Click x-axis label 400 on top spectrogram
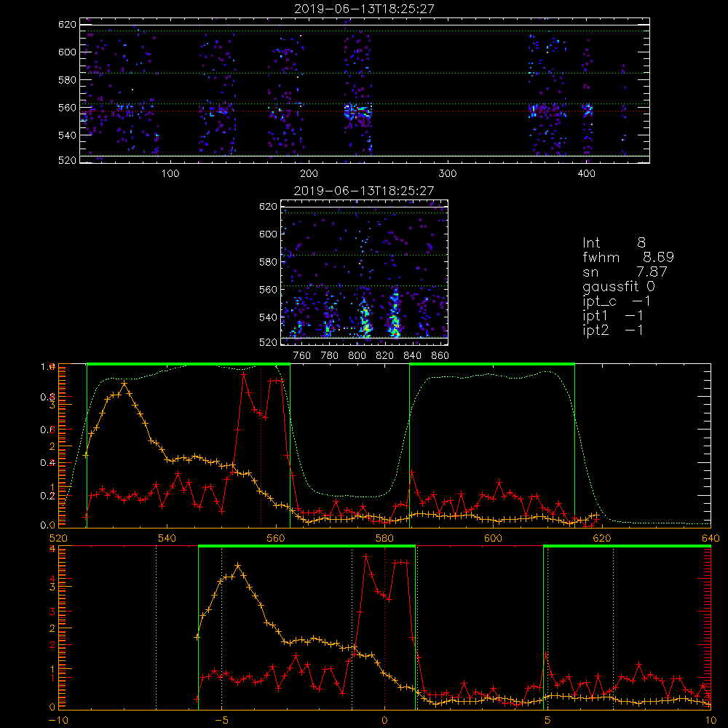 (x=586, y=174)
